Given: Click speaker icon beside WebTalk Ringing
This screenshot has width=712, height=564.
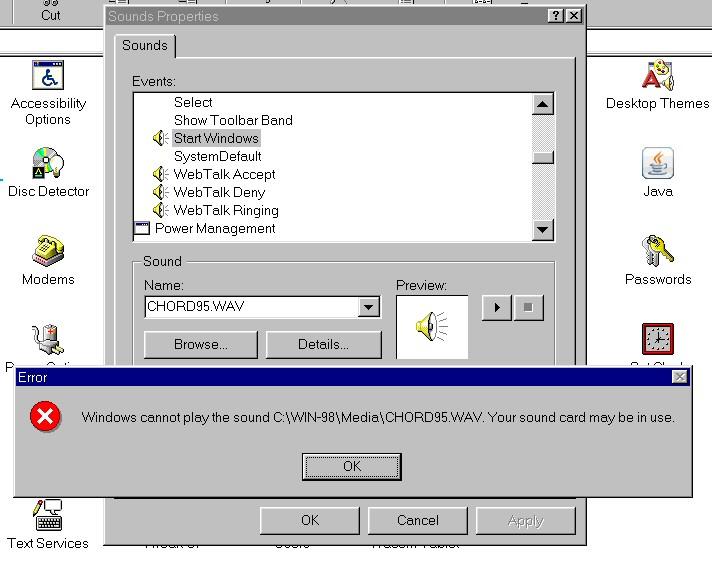Looking at the screenshot, I should coord(160,210).
